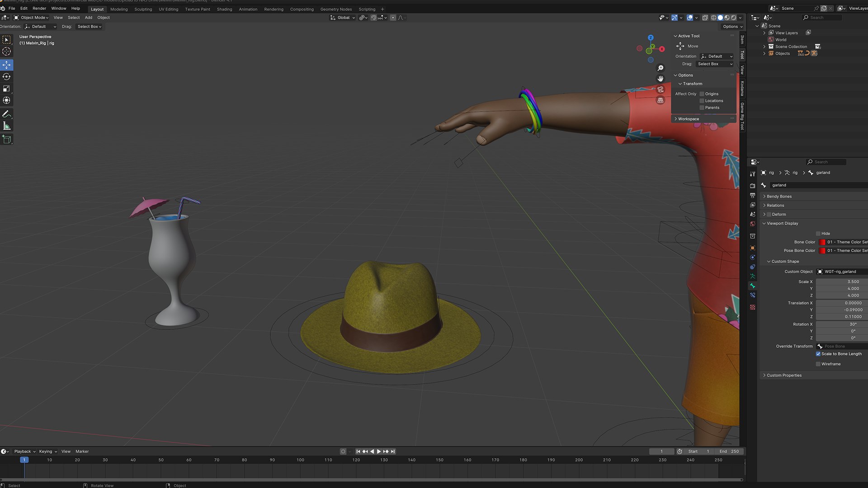Toggle proportional editing in header
This screenshot has width=868, height=488.
(393, 18)
